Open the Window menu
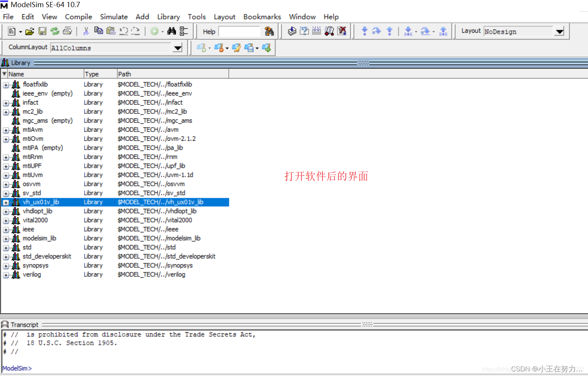 (302, 17)
